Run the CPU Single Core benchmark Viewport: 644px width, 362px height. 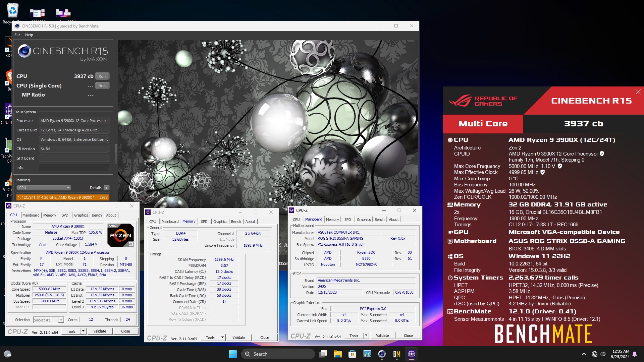point(102,86)
